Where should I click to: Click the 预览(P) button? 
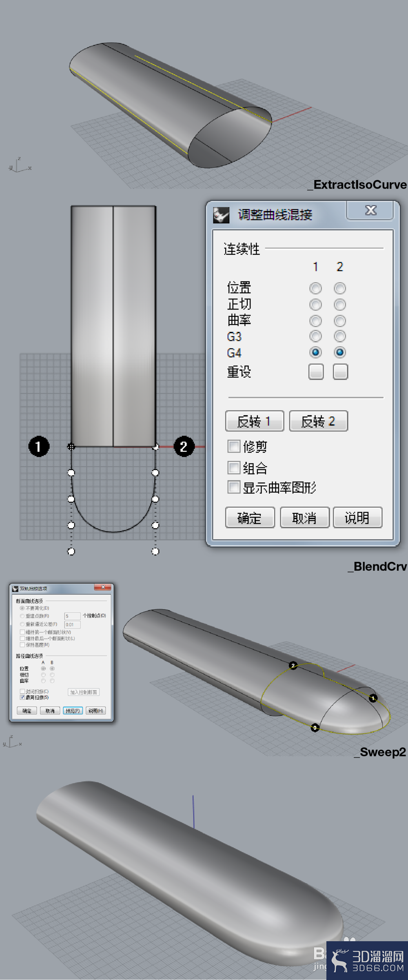tap(73, 711)
